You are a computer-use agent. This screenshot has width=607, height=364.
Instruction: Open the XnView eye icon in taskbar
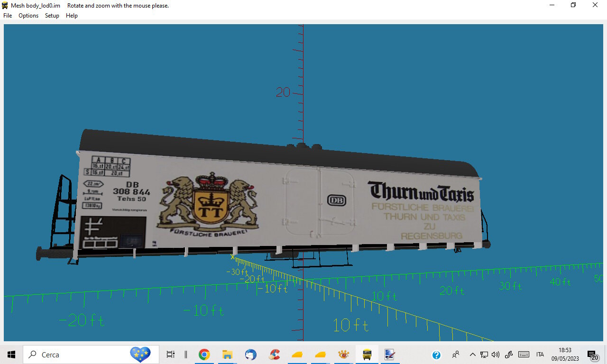(344, 355)
